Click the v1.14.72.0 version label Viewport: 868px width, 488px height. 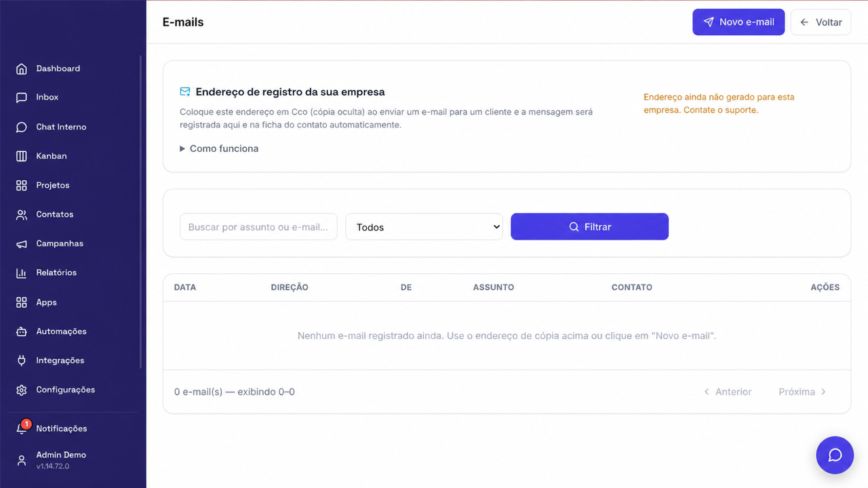click(x=53, y=466)
